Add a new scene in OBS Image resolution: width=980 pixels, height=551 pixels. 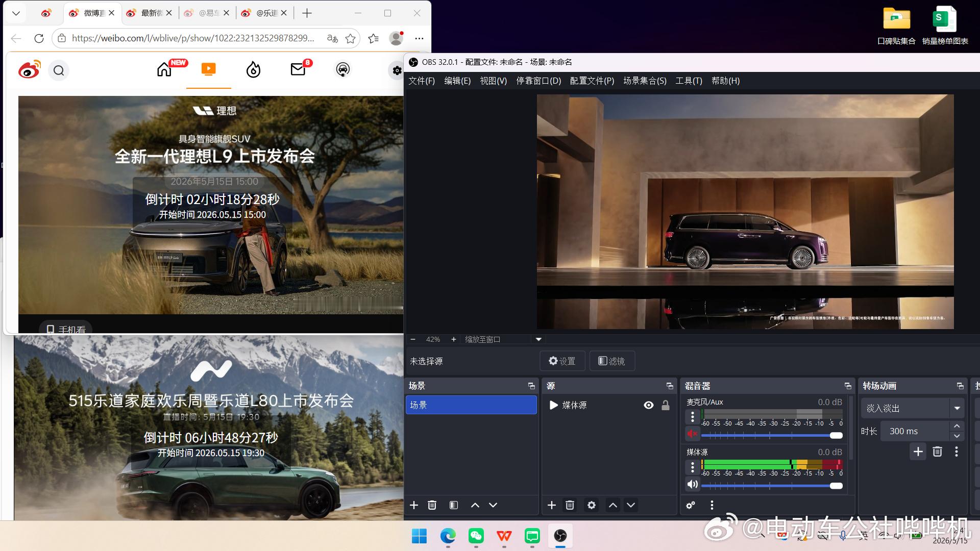[414, 505]
